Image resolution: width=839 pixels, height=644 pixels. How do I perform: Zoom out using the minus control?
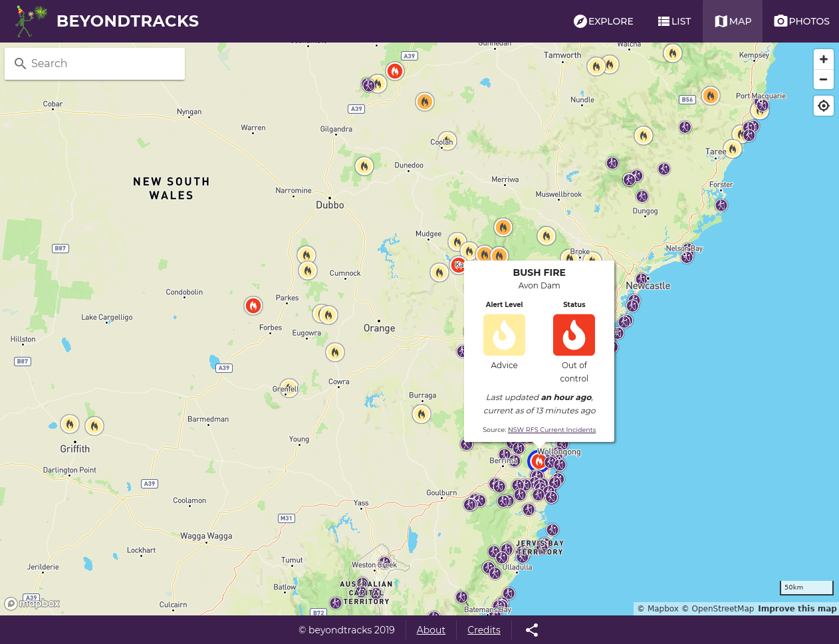point(823,79)
